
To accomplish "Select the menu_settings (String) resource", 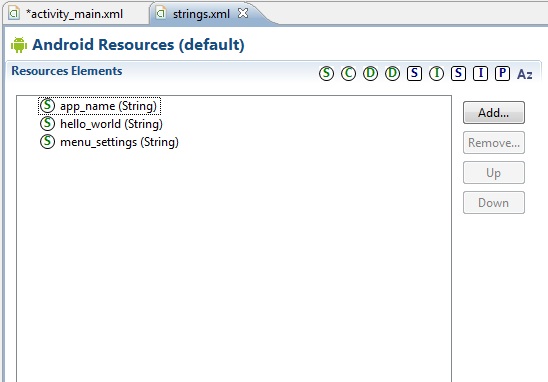I will [x=109, y=142].
